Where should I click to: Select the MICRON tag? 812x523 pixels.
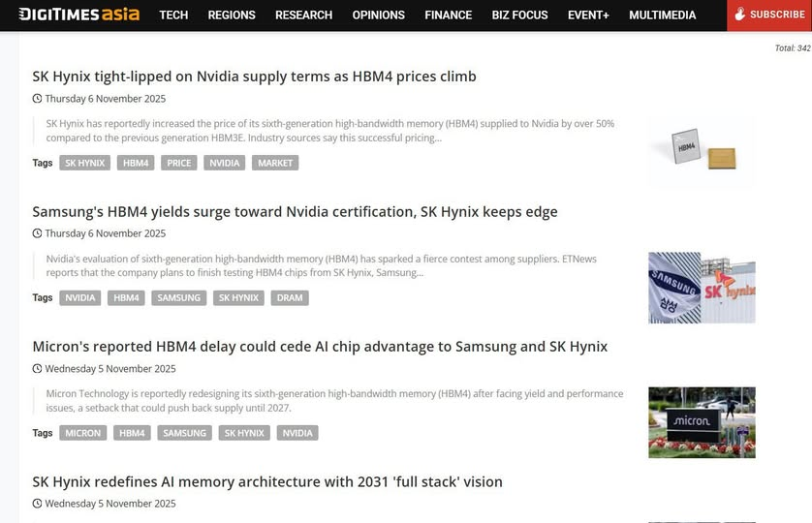pyautogui.click(x=83, y=433)
